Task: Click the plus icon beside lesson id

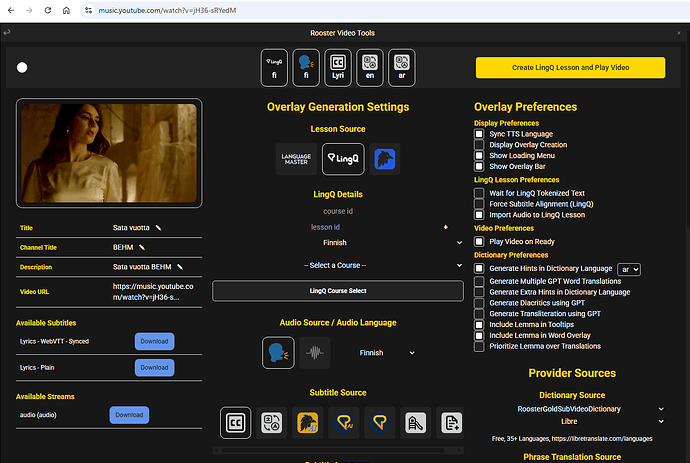Action: [x=445, y=227]
